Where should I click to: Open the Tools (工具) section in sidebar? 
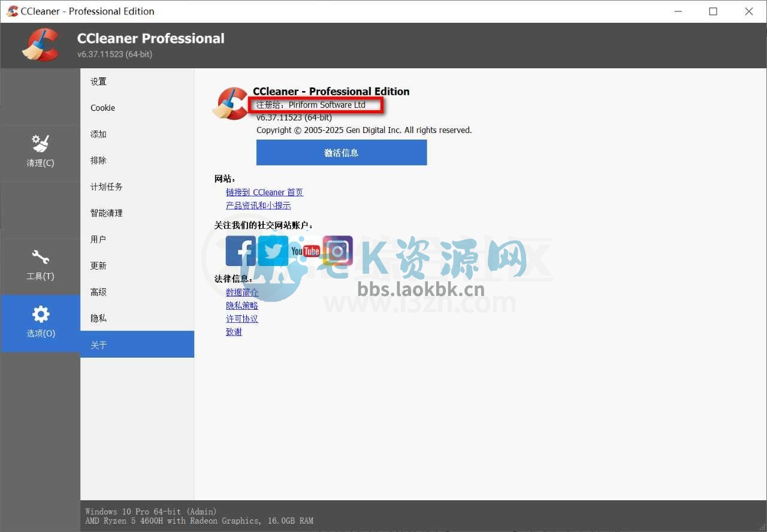click(40, 265)
